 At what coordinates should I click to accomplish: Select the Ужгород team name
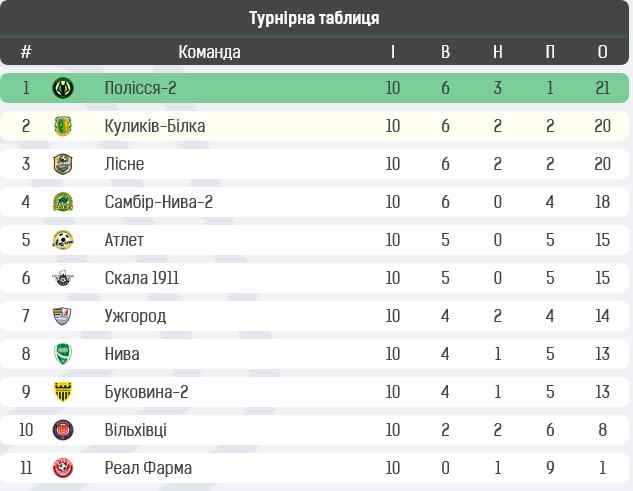[x=135, y=316]
